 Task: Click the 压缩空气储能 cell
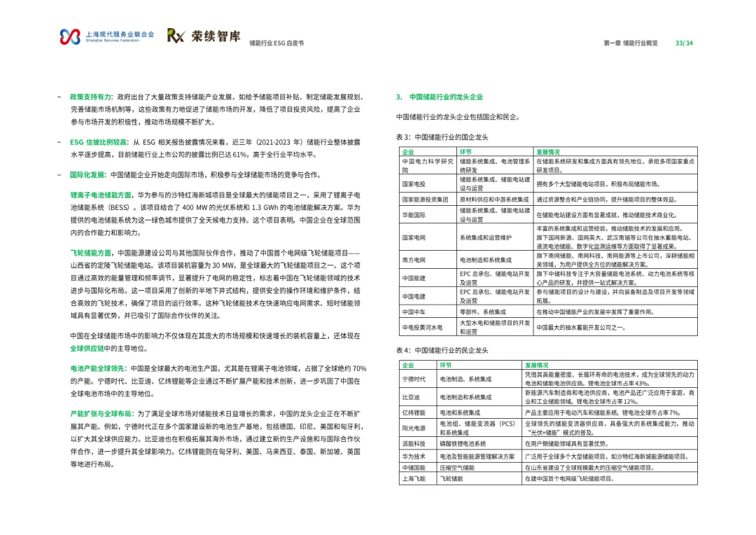[479, 468]
